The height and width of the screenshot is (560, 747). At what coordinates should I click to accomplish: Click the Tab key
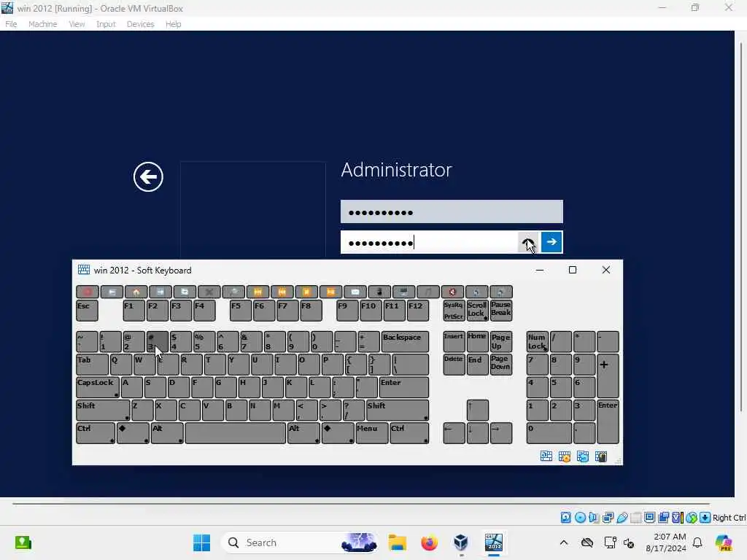93,365
